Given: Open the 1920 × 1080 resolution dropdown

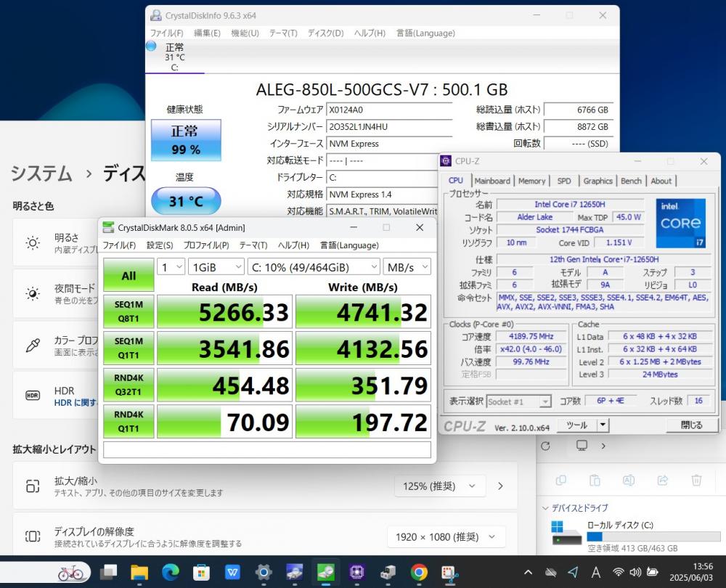Looking at the screenshot, I should (x=446, y=537).
